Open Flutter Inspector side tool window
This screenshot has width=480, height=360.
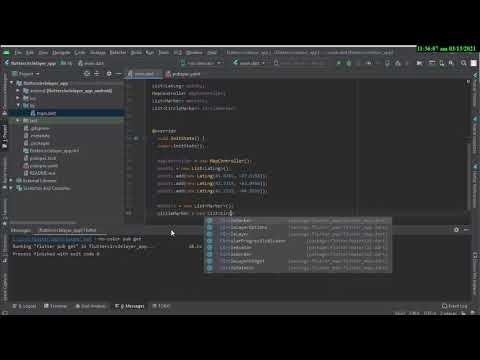coord(475,135)
